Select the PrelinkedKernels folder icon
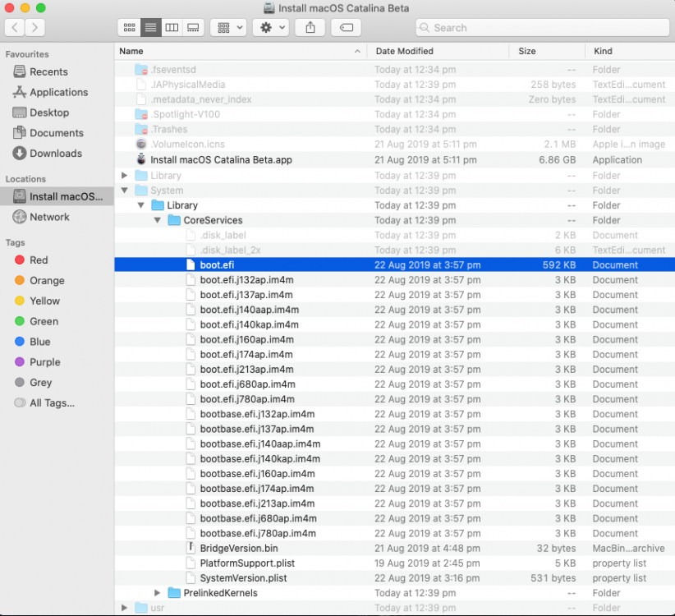The width and height of the screenshot is (675, 616). click(x=174, y=593)
